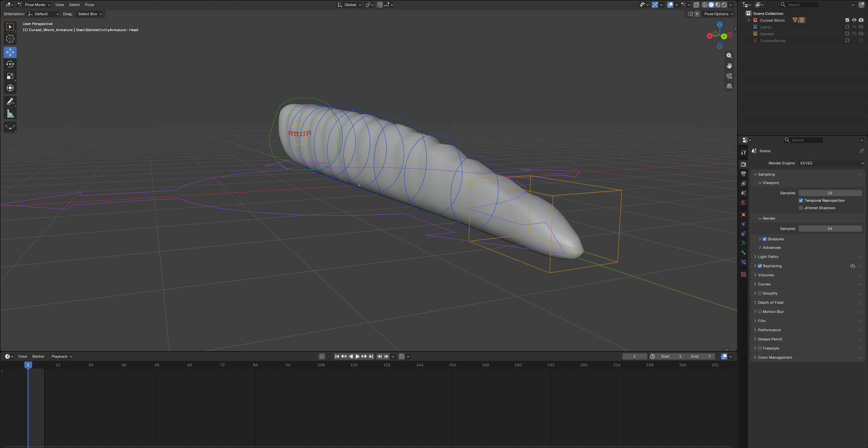Open the Output properties tab
This screenshot has width=868, height=448.
click(x=743, y=174)
